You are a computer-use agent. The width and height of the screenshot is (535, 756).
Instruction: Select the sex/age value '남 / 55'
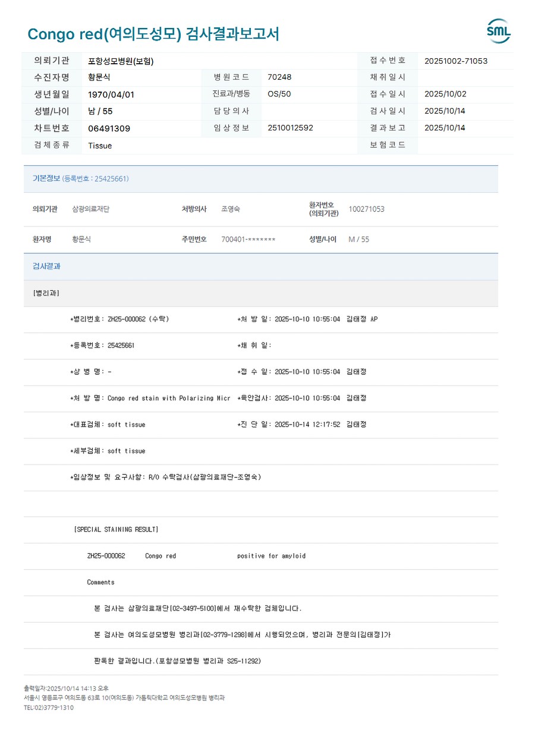click(100, 111)
